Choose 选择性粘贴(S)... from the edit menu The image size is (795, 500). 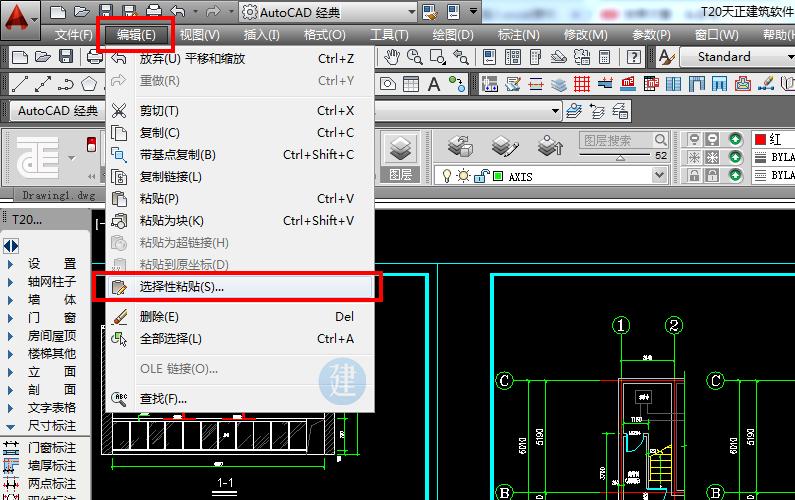tap(240, 287)
